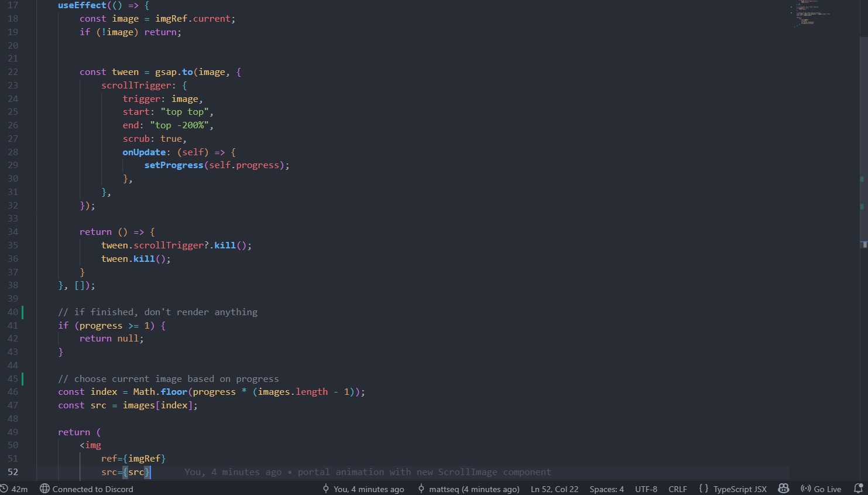
Task: Click Ln 52, Col 22 to go to line
Action: (x=554, y=489)
